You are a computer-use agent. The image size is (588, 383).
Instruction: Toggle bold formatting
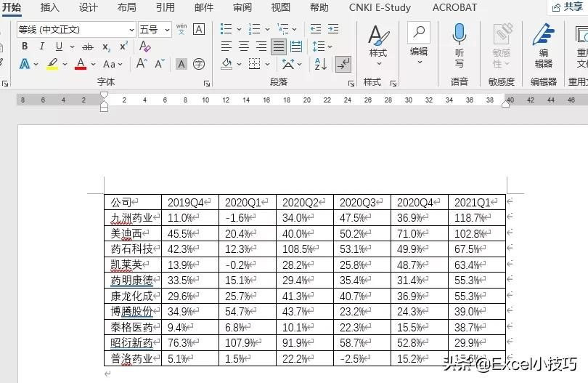point(24,47)
